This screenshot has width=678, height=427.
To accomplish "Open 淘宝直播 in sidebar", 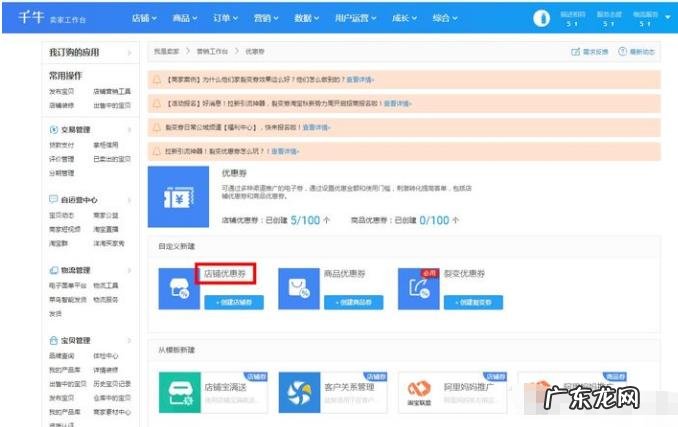I will click(106, 229).
